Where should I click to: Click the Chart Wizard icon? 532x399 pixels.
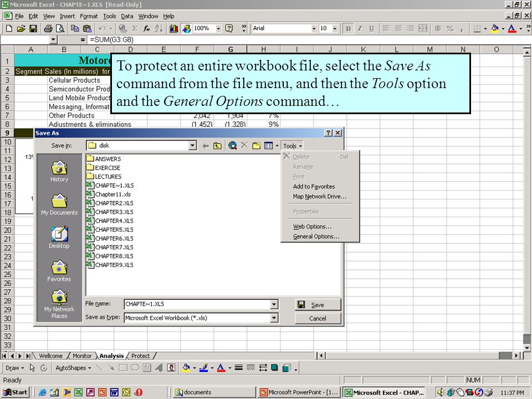(x=173, y=28)
